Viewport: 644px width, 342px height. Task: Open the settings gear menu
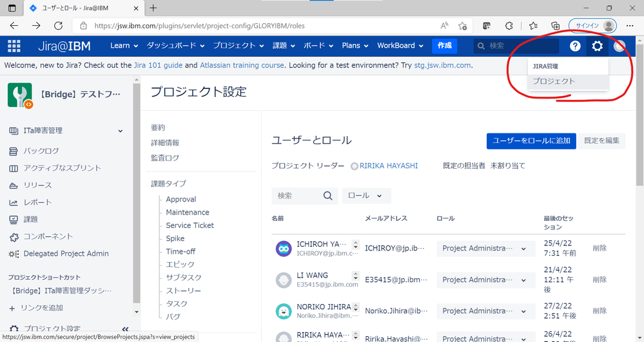click(597, 46)
